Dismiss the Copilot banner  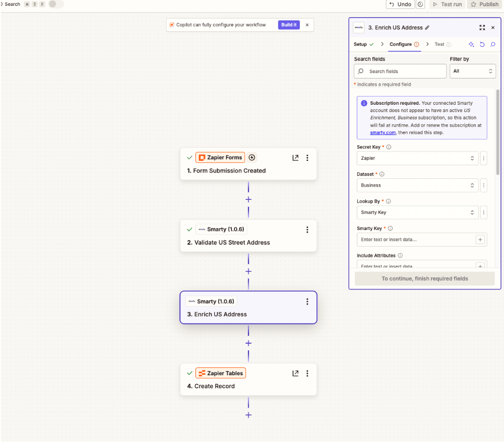click(307, 25)
